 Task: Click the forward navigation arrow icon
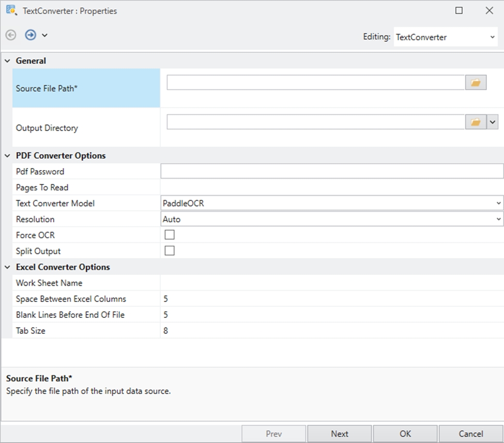point(30,35)
